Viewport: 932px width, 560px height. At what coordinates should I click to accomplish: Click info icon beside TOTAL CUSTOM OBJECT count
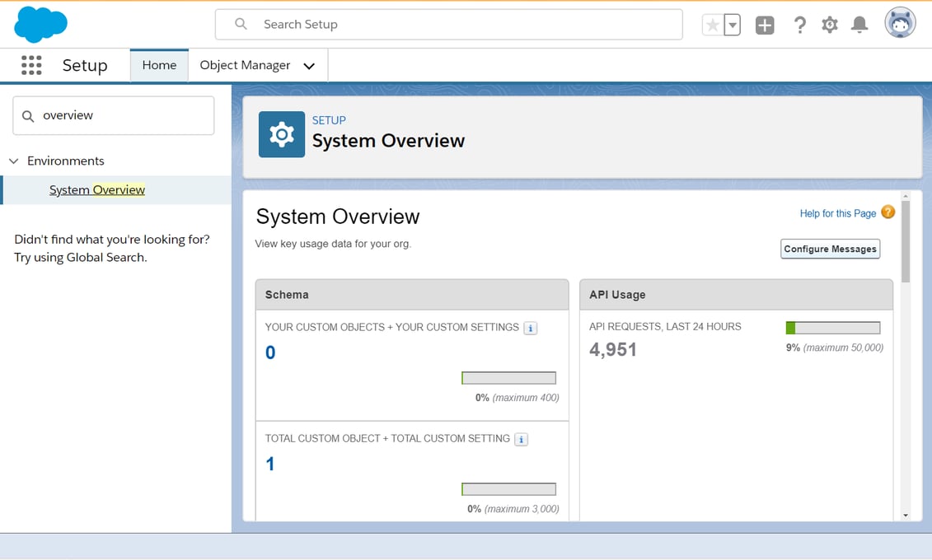[520, 439]
